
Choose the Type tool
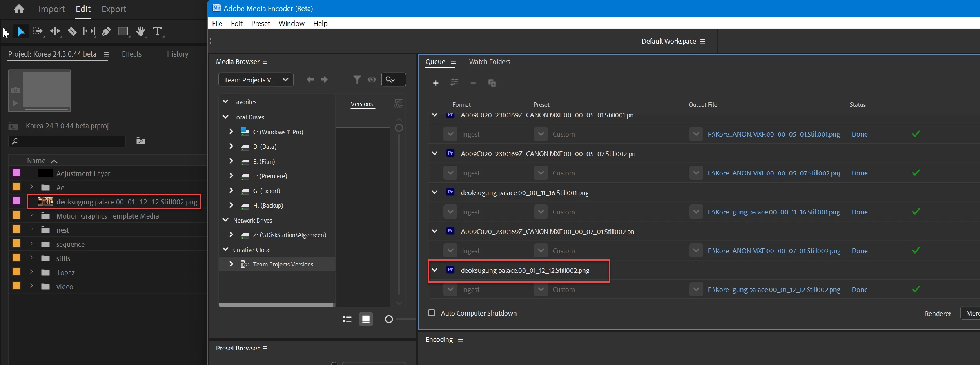click(x=158, y=31)
